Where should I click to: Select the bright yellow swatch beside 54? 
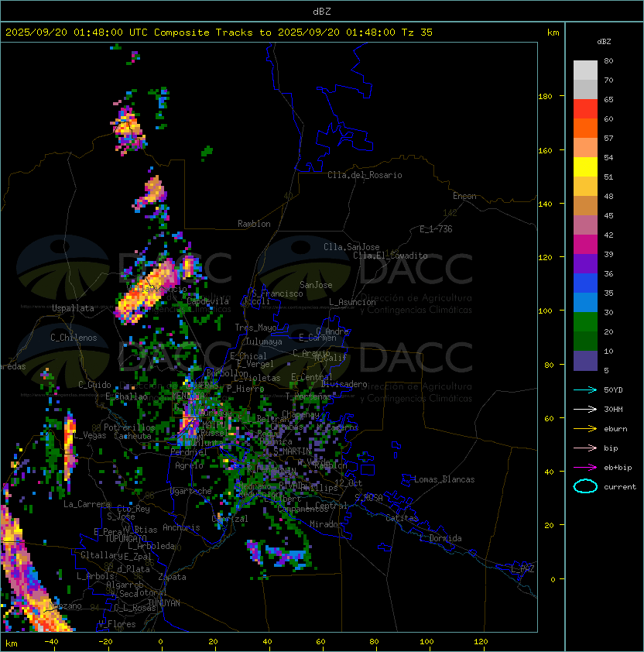[585, 166]
